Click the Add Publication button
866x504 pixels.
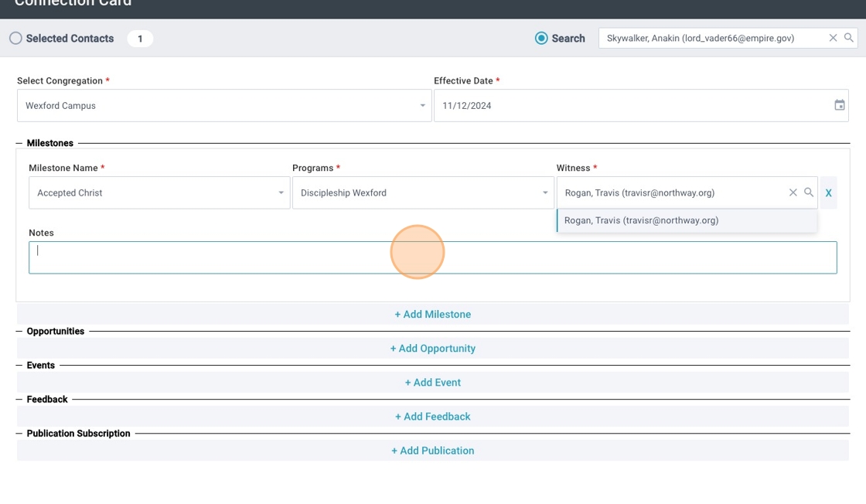click(x=432, y=450)
